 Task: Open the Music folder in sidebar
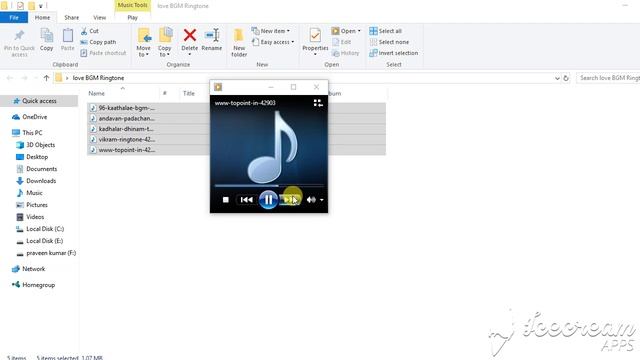(x=34, y=193)
